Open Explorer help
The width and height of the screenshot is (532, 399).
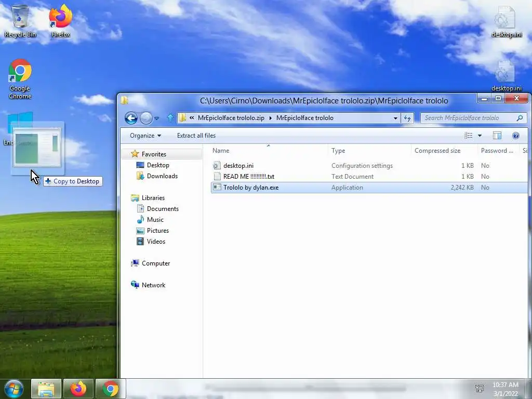516,136
